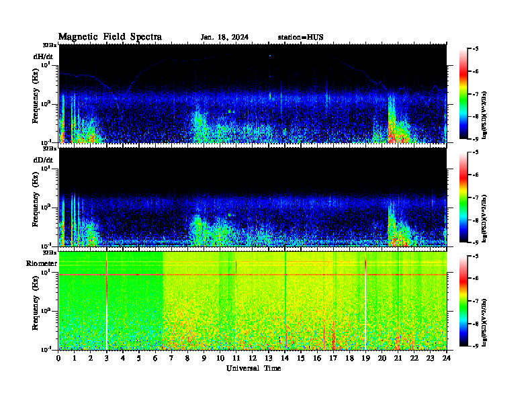The image size is (532, 411).
Task: Click the -9 tick on the Riometer colorbar
Action: [476, 346]
